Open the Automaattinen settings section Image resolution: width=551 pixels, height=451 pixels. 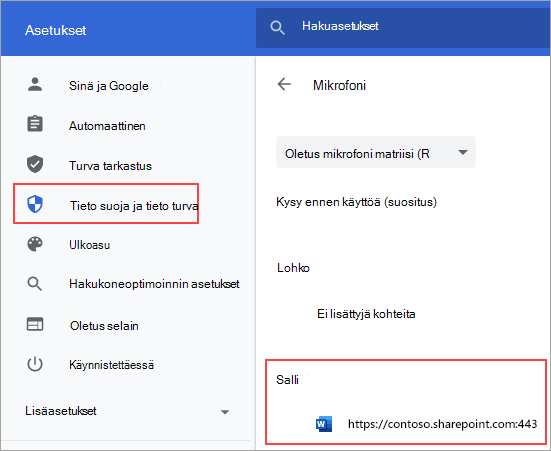[107, 126]
